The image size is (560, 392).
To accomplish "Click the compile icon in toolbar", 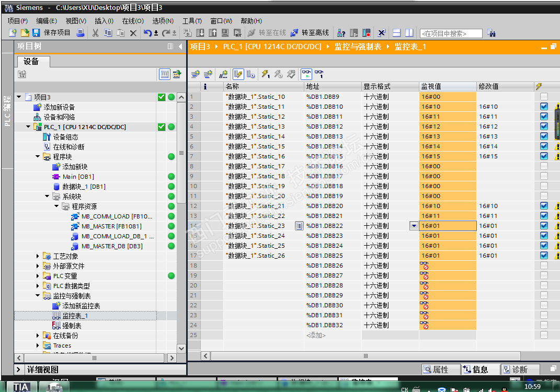I will (x=188, y=33).
